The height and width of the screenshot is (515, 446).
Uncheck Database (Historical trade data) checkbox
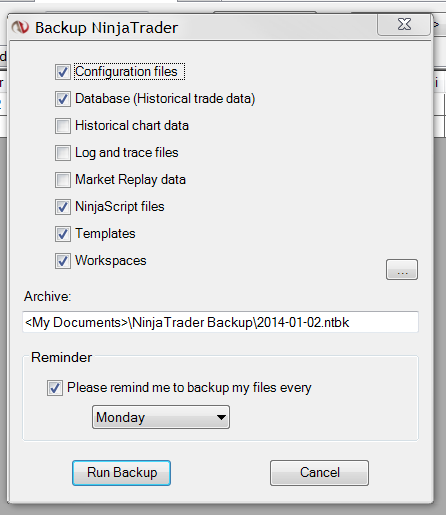63,99
